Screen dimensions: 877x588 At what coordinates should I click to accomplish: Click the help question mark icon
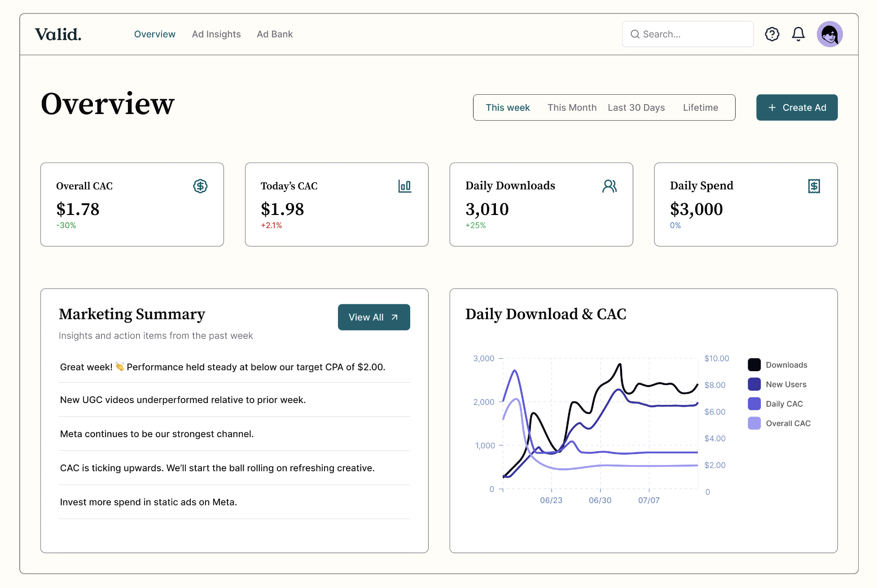coord(772,34)
